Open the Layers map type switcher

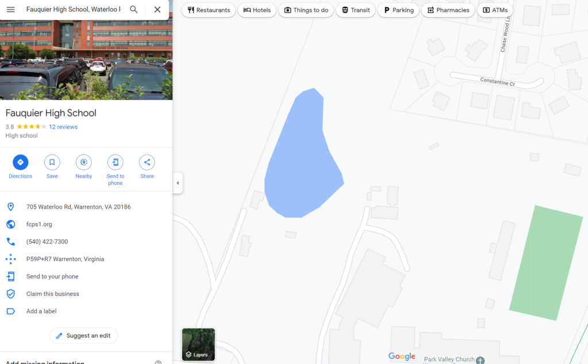click(x=198, y=344)
